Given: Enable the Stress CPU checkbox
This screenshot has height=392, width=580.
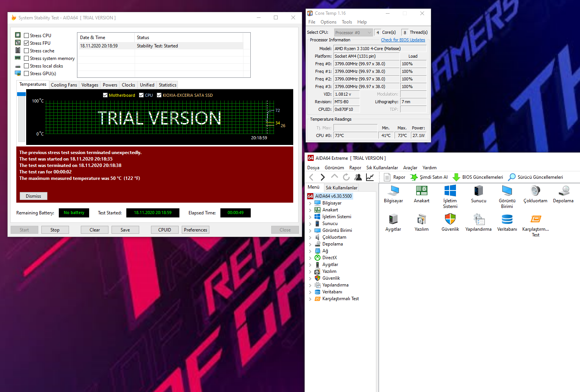Looking at the screenshot, I should click(x=27, y=36).
